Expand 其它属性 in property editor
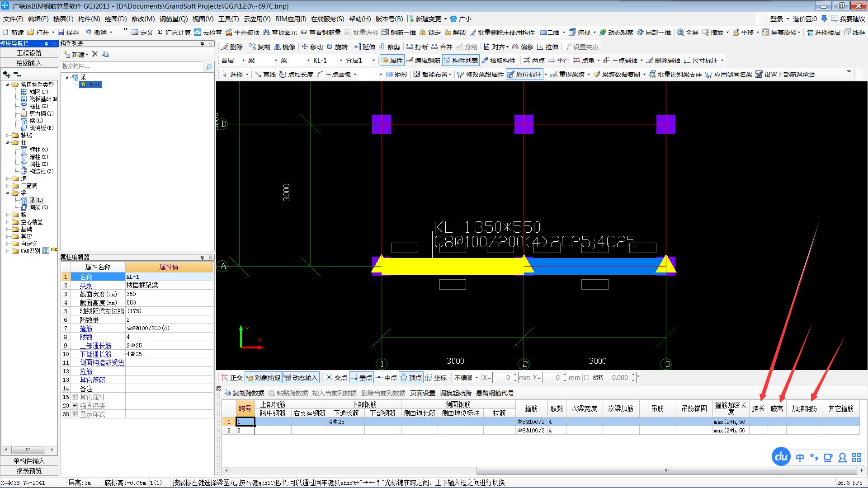The width and height of the screenshot is (868, 488). pyautogui.click(x=75, y=397)
